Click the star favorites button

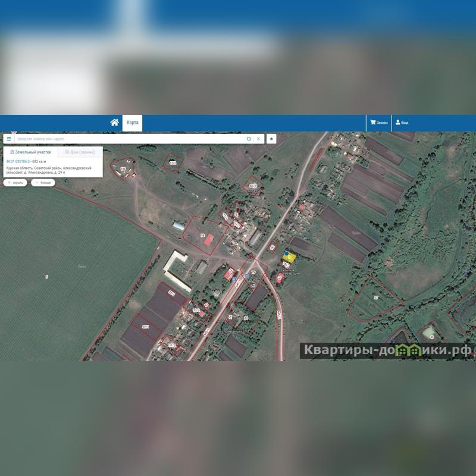(x=271, y=139)
